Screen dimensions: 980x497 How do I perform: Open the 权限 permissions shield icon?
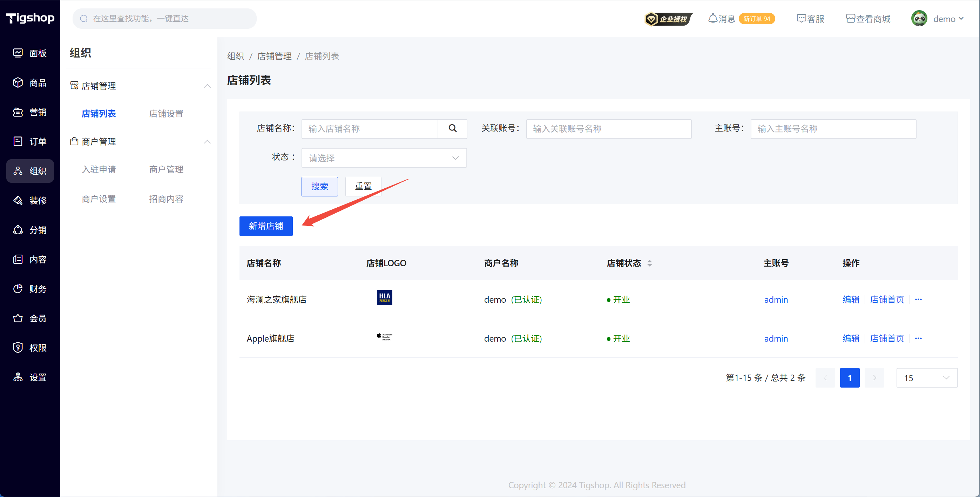pyautogui.click(x=18, y=348)
